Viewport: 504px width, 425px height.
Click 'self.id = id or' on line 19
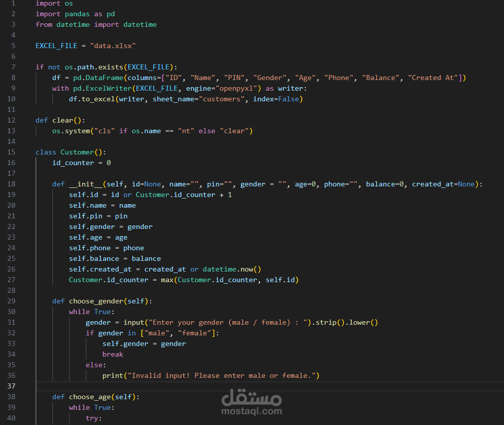click(100, 195)
